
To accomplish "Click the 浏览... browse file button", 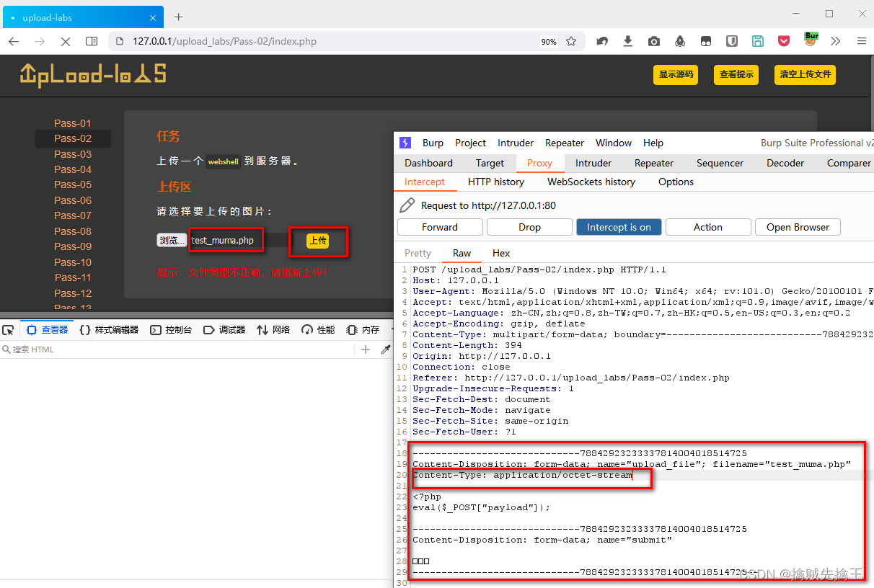I will pyautogui.click(x=172, y=240).
